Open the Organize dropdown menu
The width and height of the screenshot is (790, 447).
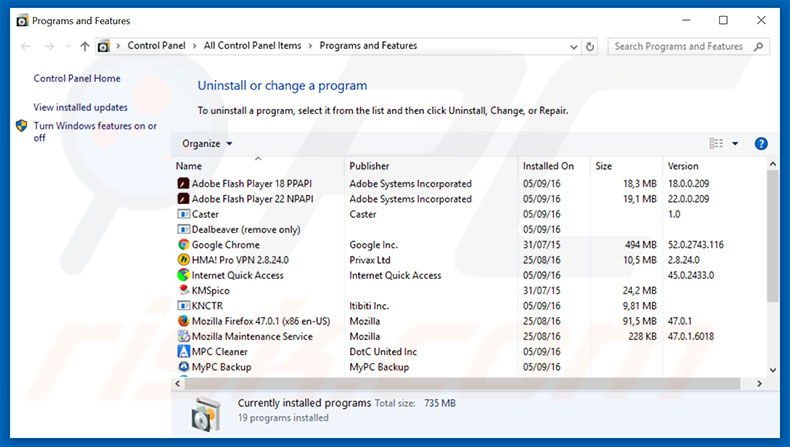(x=207, y=144)
